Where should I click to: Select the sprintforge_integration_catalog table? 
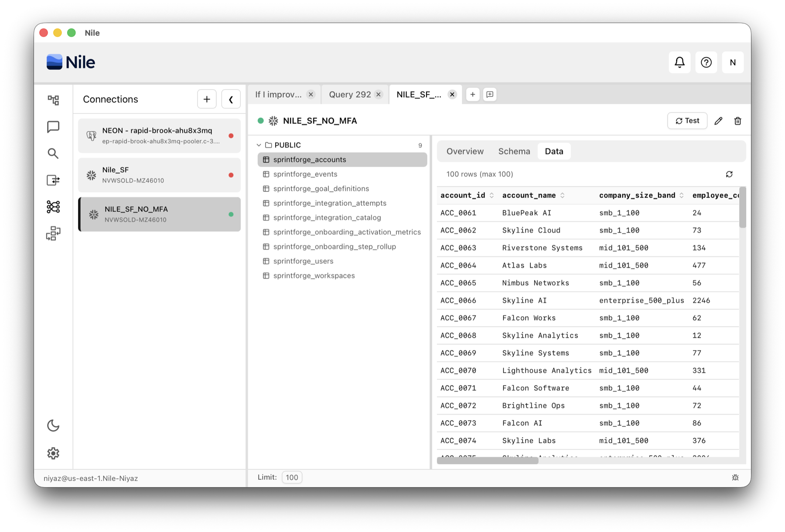click(342, 217)
